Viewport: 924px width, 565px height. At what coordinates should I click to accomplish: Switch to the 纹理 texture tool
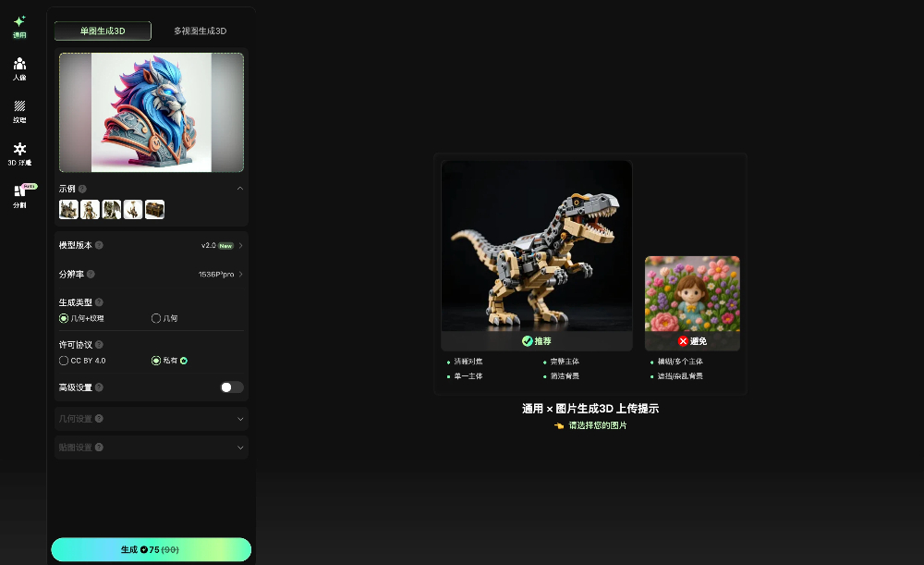click(x=18, y=111)
